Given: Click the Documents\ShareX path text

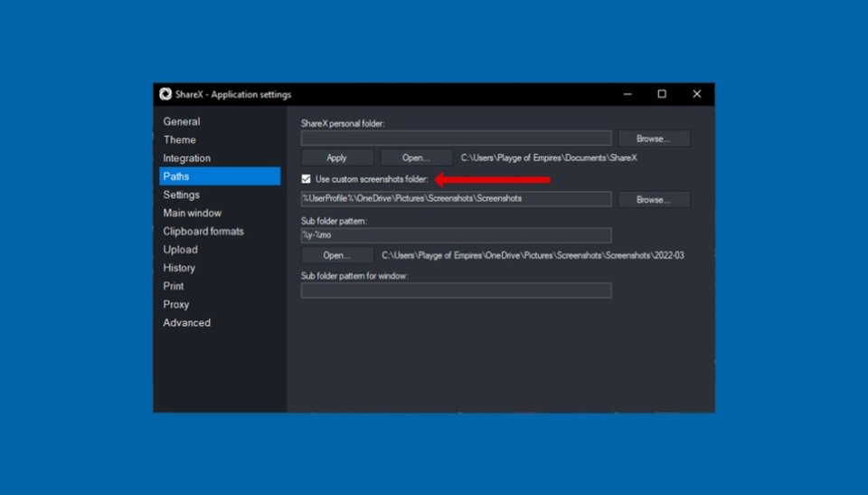Looking at the screenshot, I should (x=549, y=158).
